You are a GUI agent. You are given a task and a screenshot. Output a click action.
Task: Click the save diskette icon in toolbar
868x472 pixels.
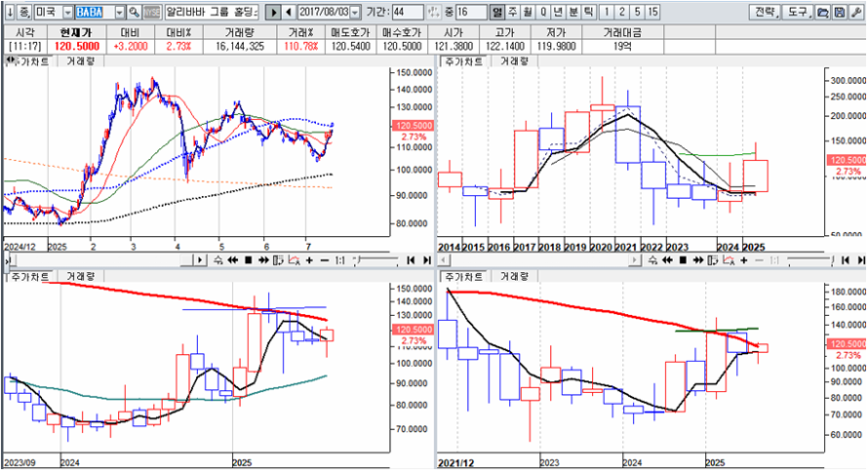[839, 12]
